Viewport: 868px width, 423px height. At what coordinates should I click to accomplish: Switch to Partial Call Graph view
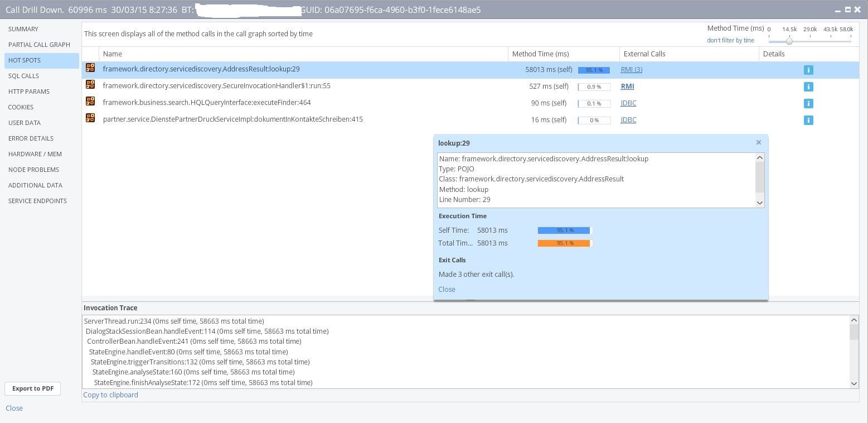39,45
